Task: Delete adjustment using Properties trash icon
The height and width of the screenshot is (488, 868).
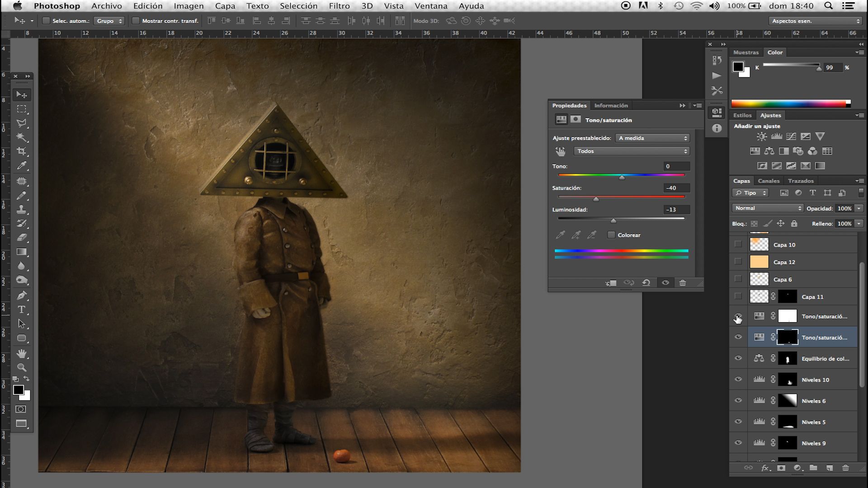Action: pos(683,283)
